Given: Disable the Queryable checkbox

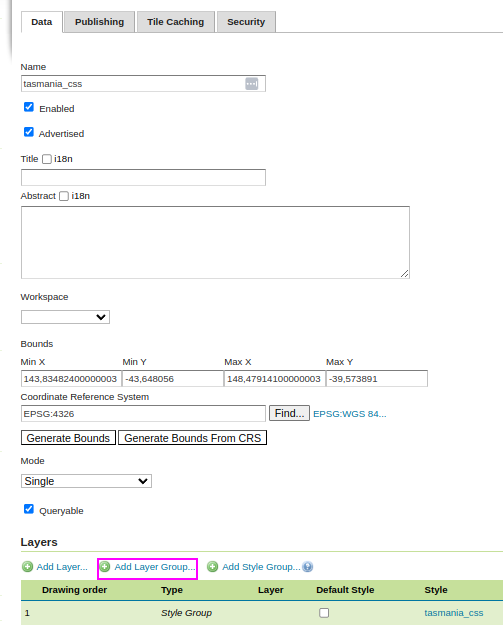Looking at the screenshot, I should [29, 509].
